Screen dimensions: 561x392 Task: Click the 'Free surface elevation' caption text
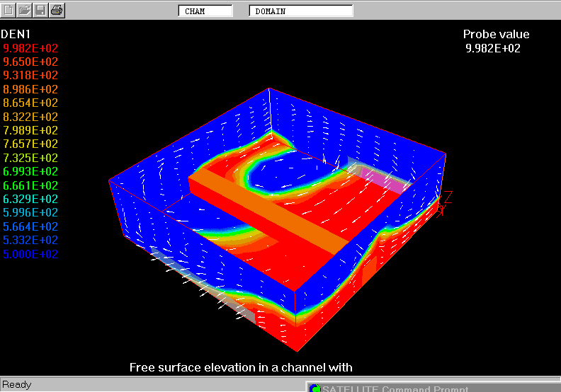[x=241, y=367]
